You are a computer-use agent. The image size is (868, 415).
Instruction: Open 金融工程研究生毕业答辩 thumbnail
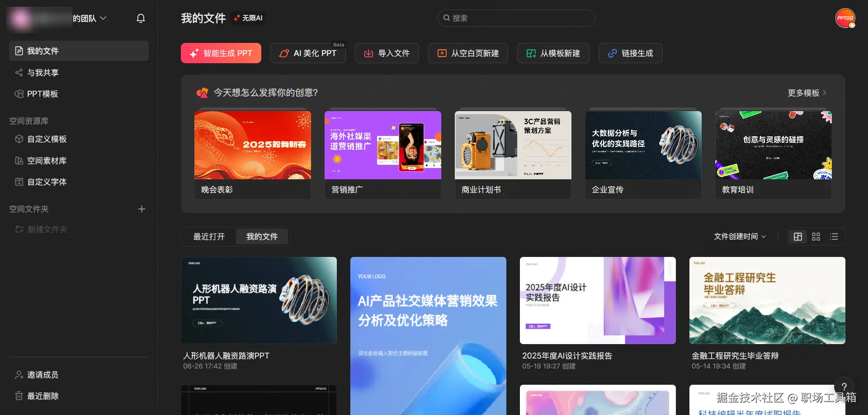pyautogui.click(x=767, y=300)
